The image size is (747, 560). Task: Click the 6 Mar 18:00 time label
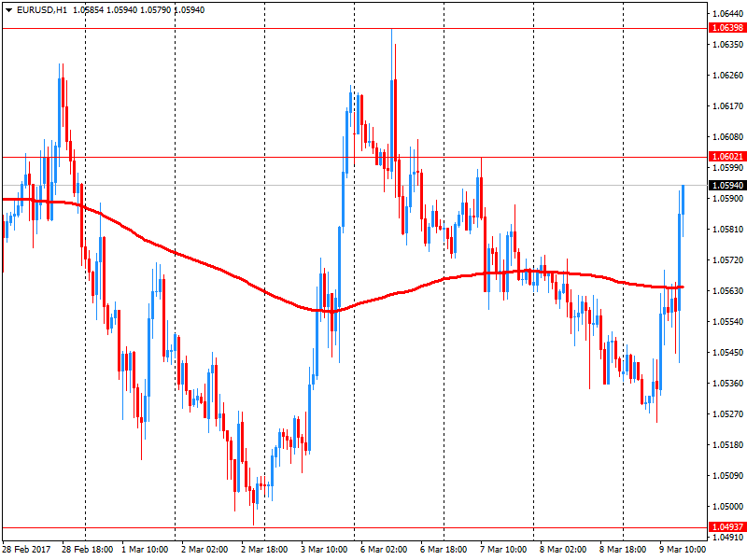[444, 550]
